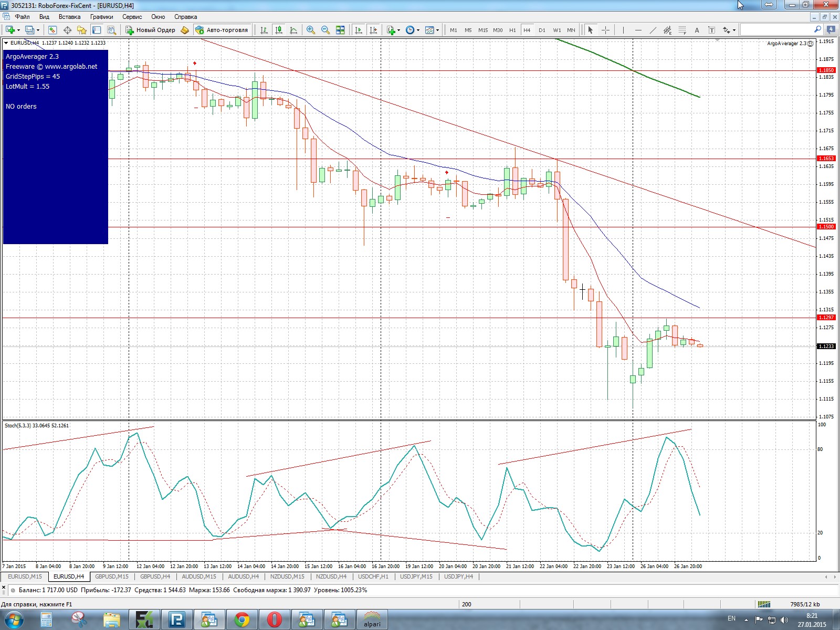
Task: Click the Tile Windows icon
Action: click(x=340, y=30)
